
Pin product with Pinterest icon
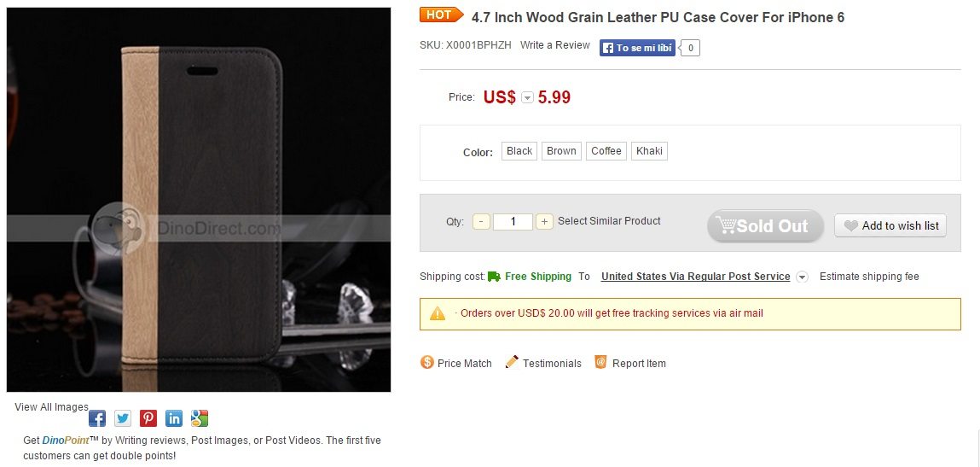[148, 418]
